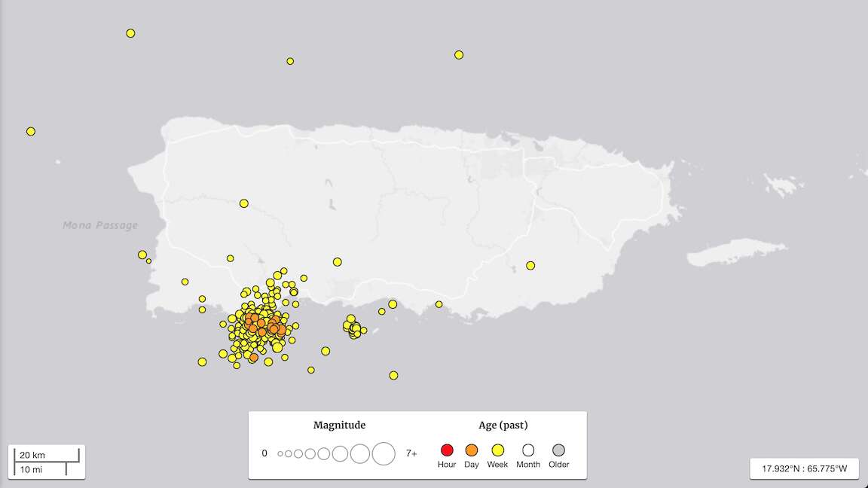Click the northeasternmost offshore earthquake marker

tap(459, 55)
